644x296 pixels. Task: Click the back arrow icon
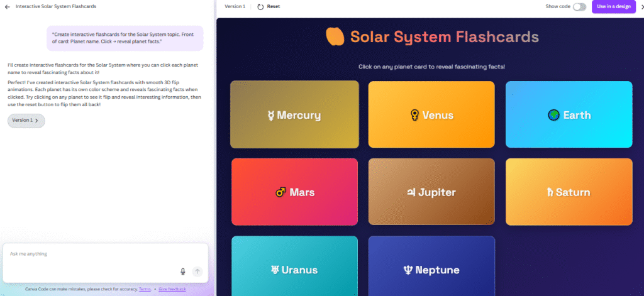[x=7, y=6]
